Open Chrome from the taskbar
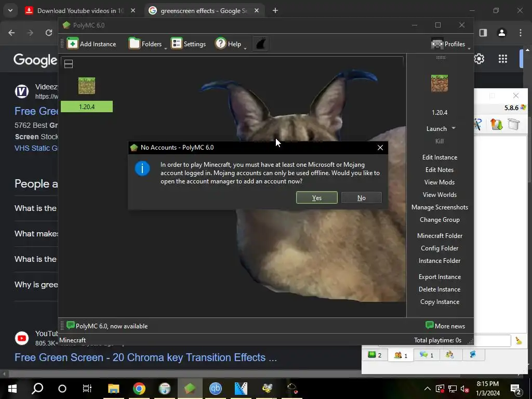532x399 pixels. click(x=139, y=388)
